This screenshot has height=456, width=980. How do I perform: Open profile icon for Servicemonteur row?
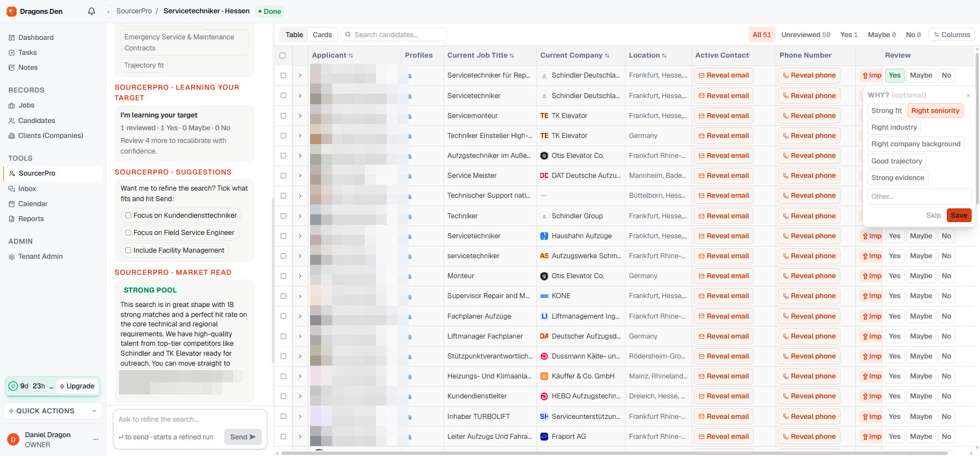click(x=410, y=116)
